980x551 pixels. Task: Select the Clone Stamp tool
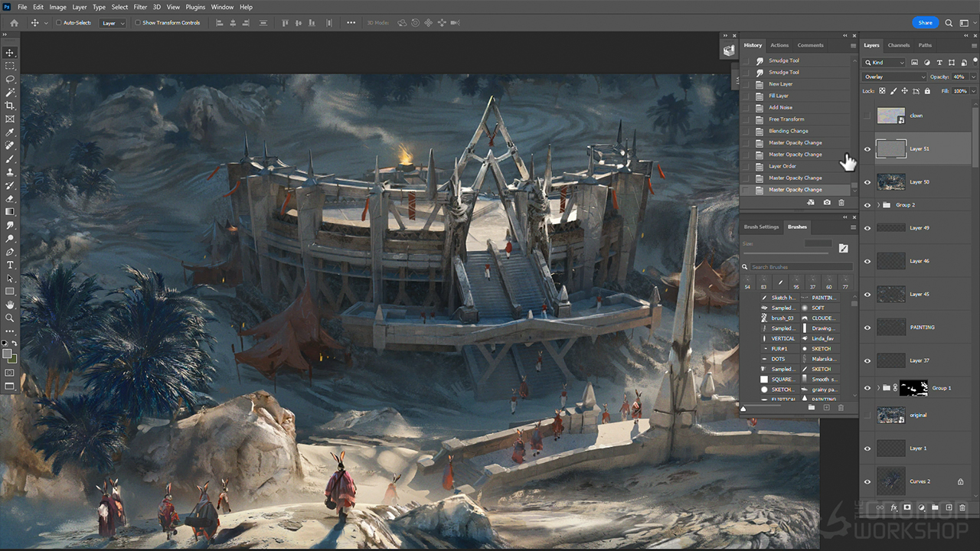10,172
